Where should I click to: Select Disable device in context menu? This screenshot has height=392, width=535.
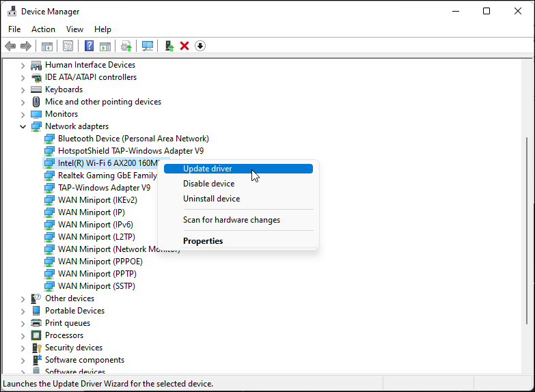[x=208, y=184]
